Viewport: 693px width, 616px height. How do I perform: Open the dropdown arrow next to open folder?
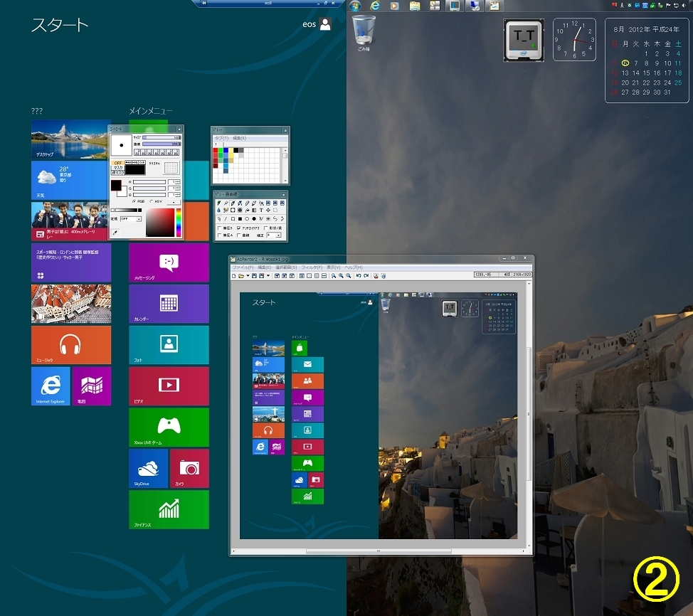[x=247, y=275]
